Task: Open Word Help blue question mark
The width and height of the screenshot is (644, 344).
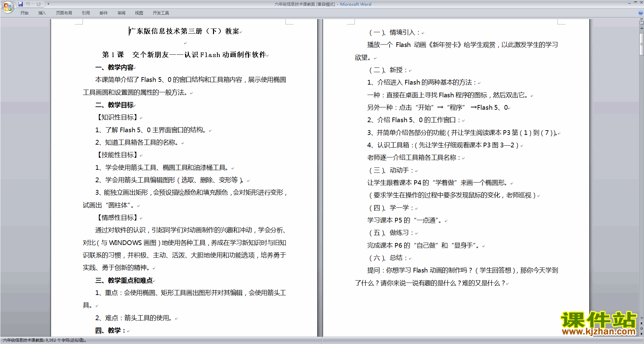Action: [641, 13]
